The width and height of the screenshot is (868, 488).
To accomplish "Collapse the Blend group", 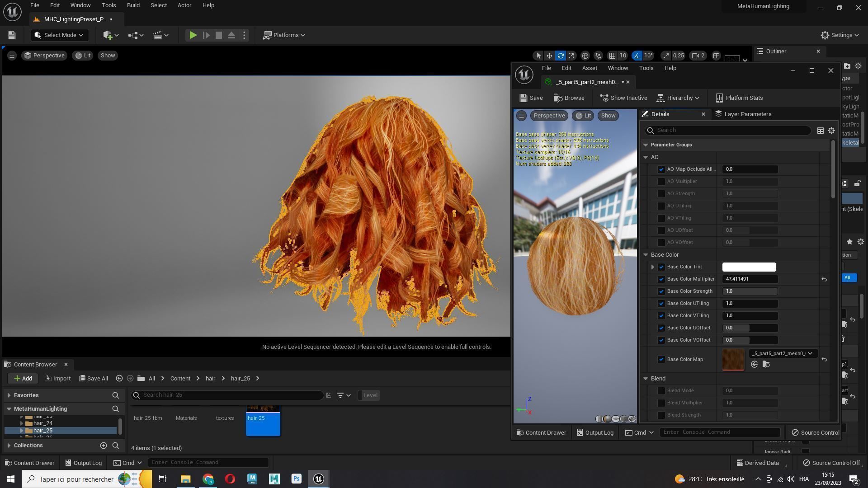I will (646, 379).
